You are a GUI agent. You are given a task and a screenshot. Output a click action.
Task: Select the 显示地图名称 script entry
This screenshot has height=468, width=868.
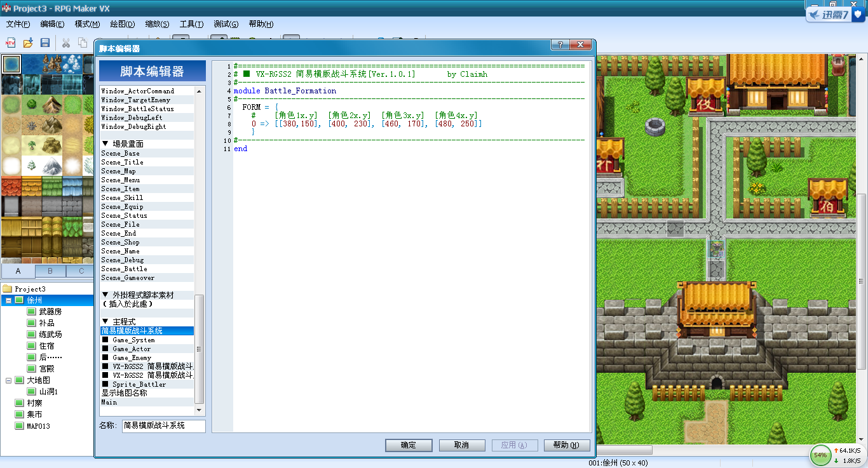click(x=147, y=394)
